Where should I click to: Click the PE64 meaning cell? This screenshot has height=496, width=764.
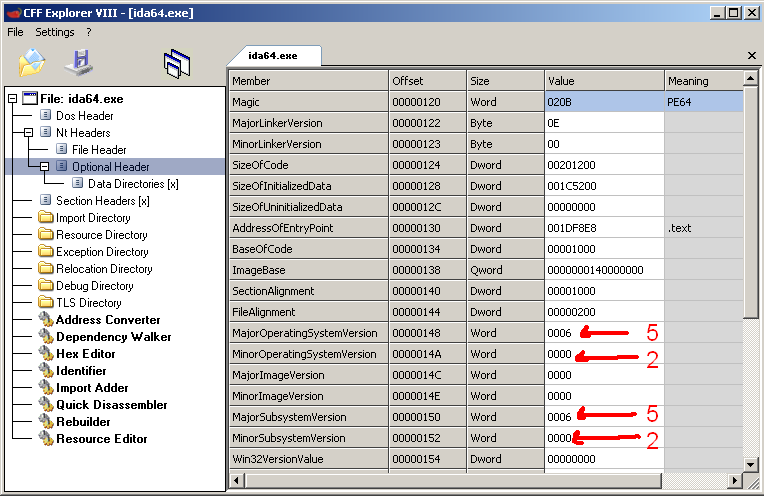pos(704,102)
